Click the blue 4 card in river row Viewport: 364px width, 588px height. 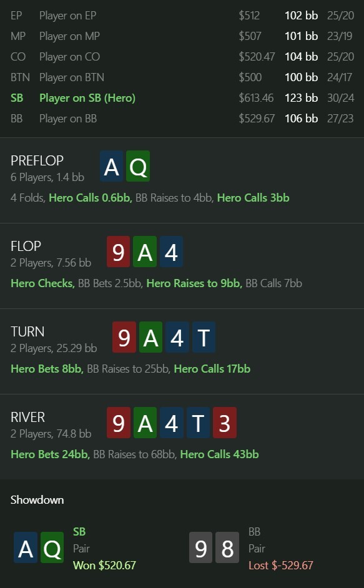click(x=172, y=423)
